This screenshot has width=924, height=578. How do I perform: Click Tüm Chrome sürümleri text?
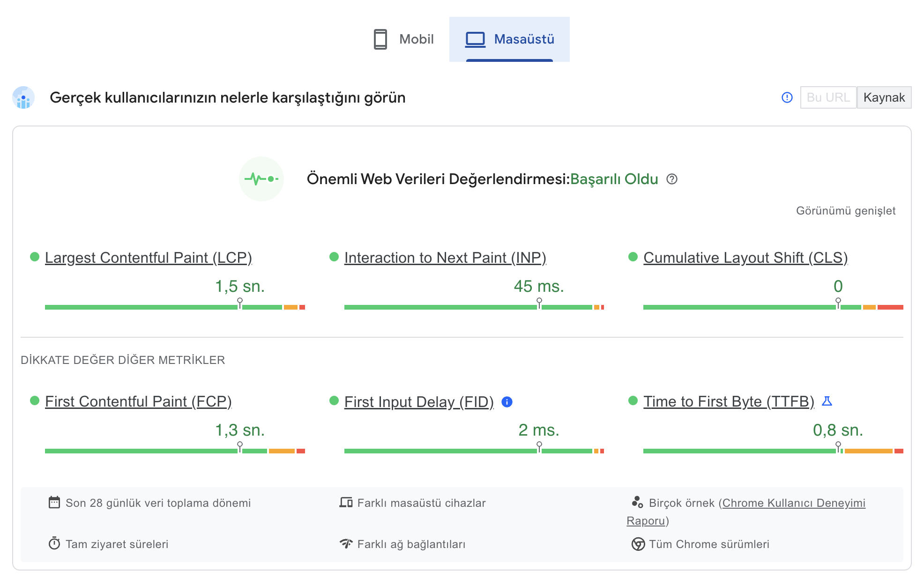[x=709, y=544]
